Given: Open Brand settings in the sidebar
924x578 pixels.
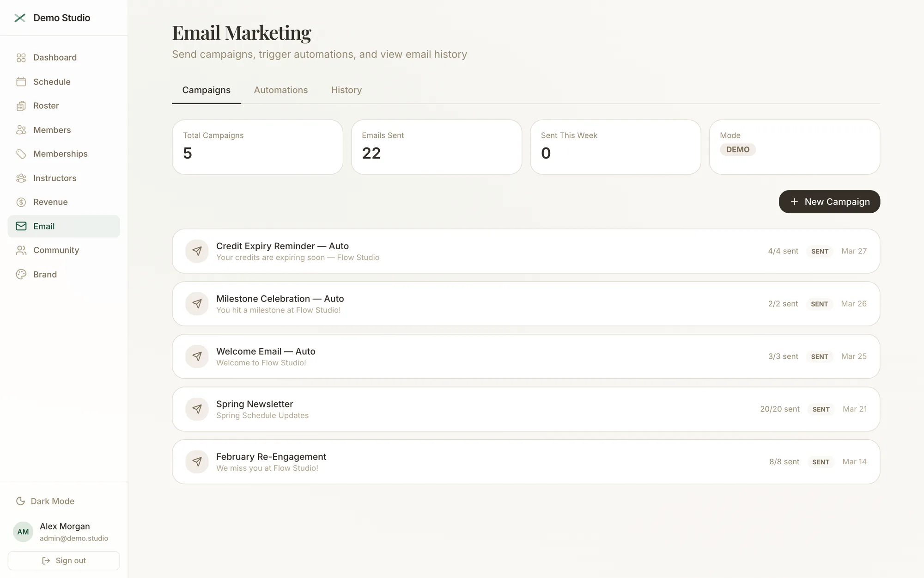Looking at the screenshot, I should (x=64, y=274).
